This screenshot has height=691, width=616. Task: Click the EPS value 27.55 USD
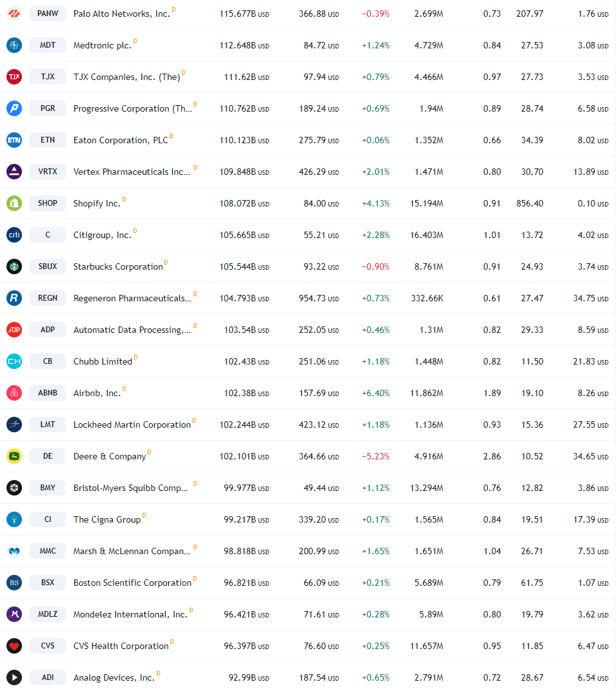tap(590, 425)
